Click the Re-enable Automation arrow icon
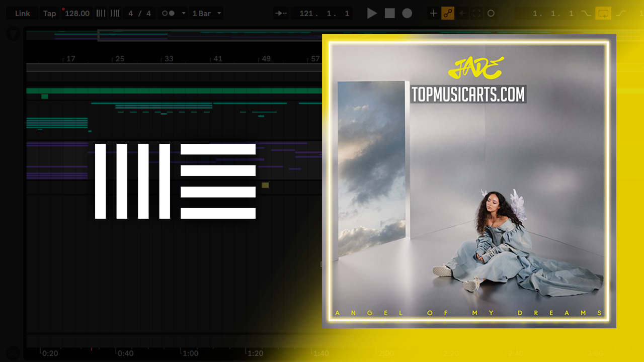The width and height of the screenshot is (644, 362). 462,14
